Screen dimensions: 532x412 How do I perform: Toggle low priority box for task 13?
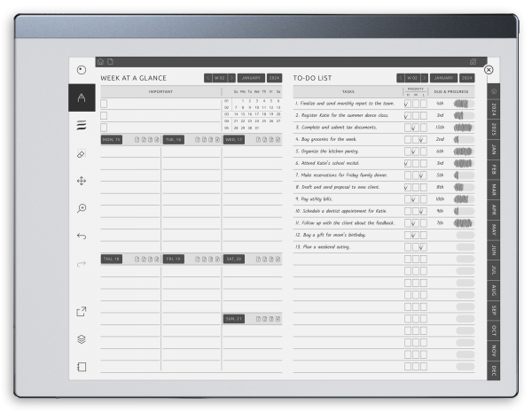coord(423,247)
